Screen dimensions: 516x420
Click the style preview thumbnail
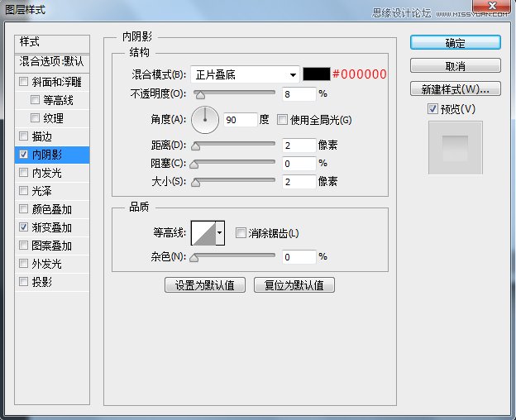click(455, 148)
